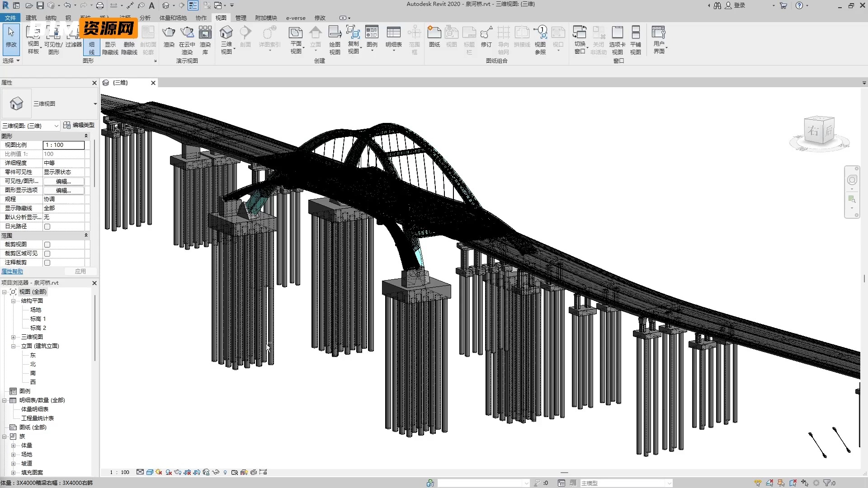This screenshot has width=868, height=488.
Task: Click the 应用 button in properties panel
Action: pyautogui.click(x=80, y=271)
